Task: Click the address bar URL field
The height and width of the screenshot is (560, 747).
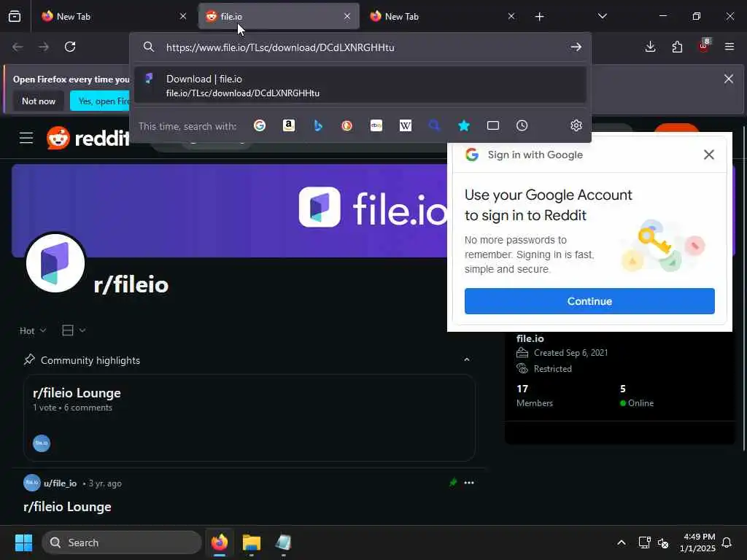Action: click(362, 47)
